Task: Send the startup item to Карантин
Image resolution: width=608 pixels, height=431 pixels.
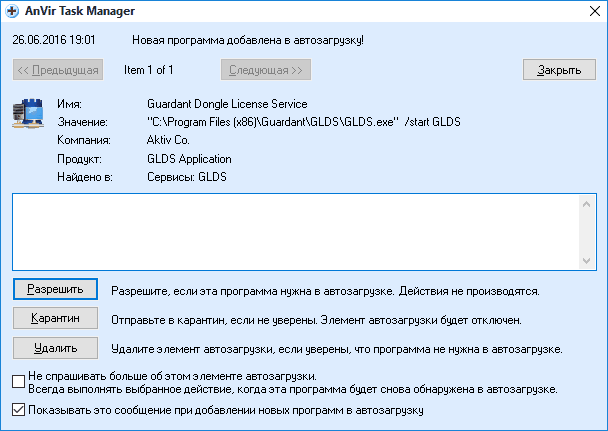Action: [x=55, y=319]
